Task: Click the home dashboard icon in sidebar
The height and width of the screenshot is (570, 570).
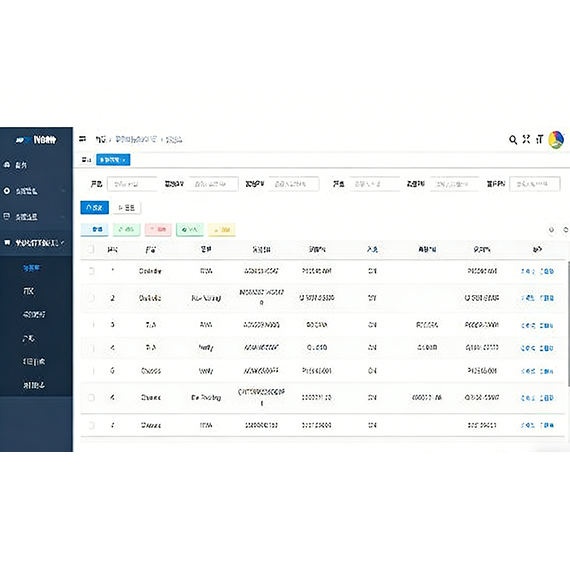Action: click(x=7, y=165)
